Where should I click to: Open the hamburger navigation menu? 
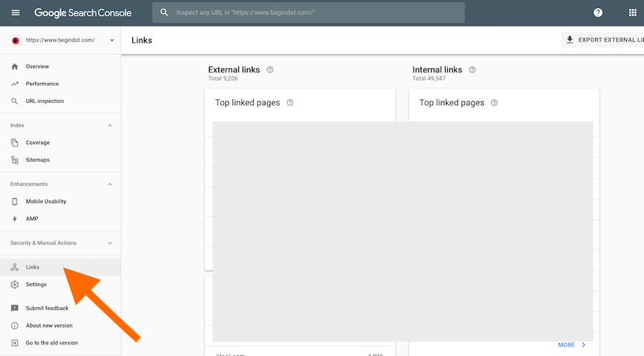(15, 13)
